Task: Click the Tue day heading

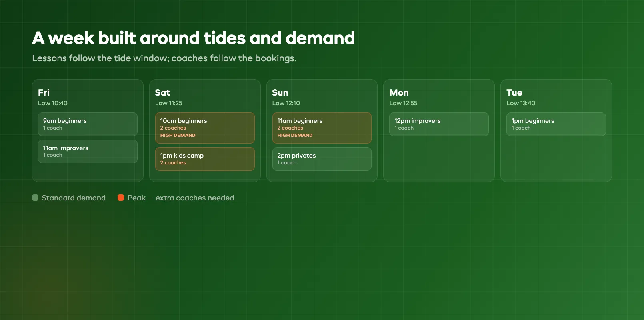Action: click(x=514, y=92)
